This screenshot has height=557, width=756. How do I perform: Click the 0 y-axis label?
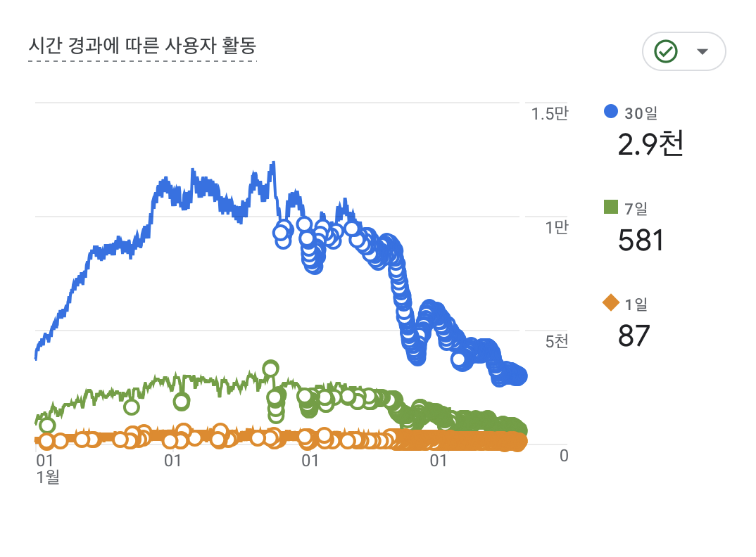click(x=563, y=456)
